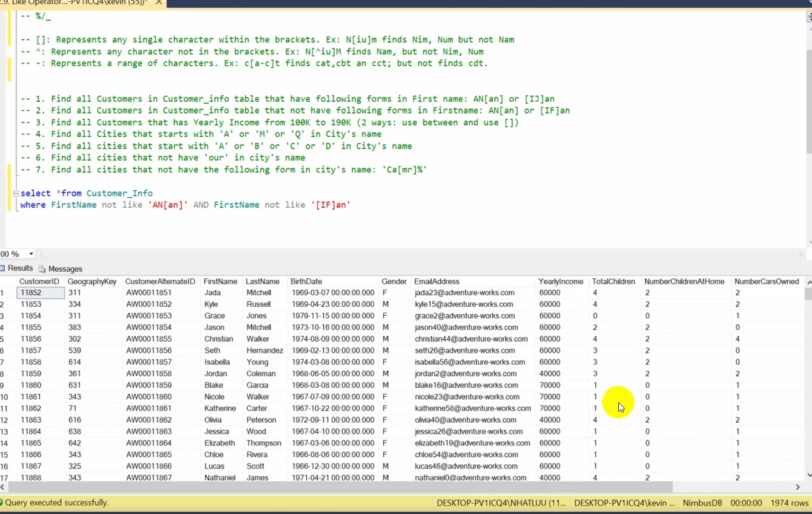Image resolution: width=812 pixels, height=514 pixels.
Task: Click the row 1 header number
Action: 3,293
